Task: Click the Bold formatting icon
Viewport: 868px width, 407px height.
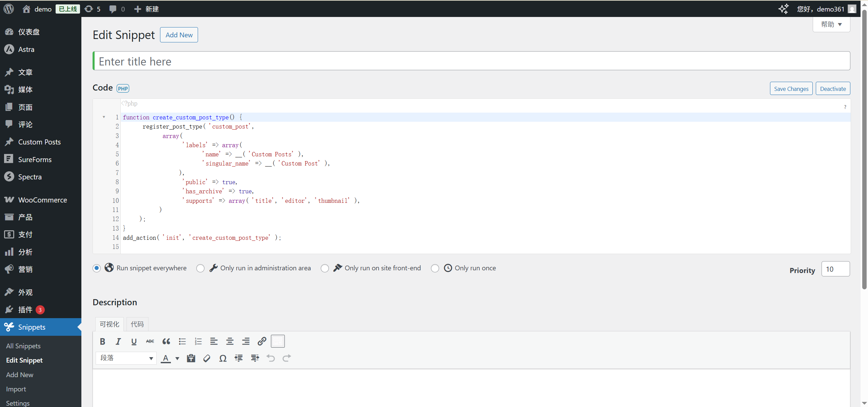Action: click(102, 341)
